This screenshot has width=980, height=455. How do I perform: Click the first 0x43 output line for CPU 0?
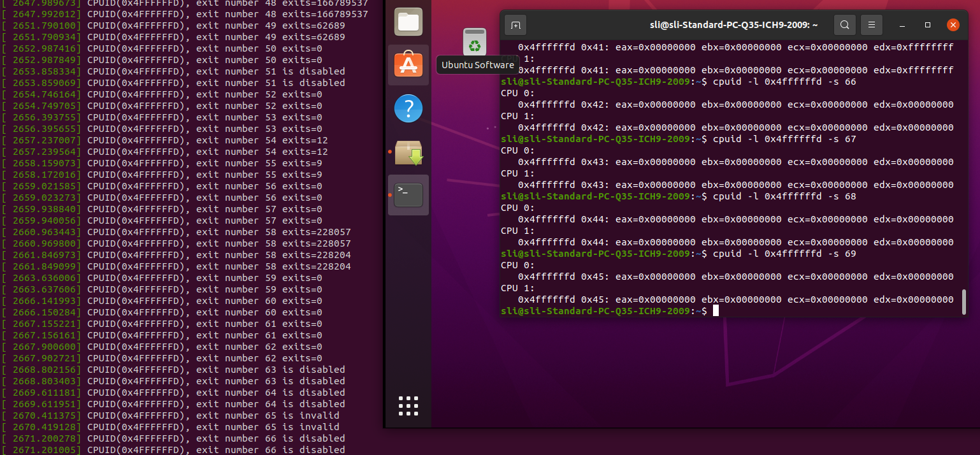coord(736,162)
